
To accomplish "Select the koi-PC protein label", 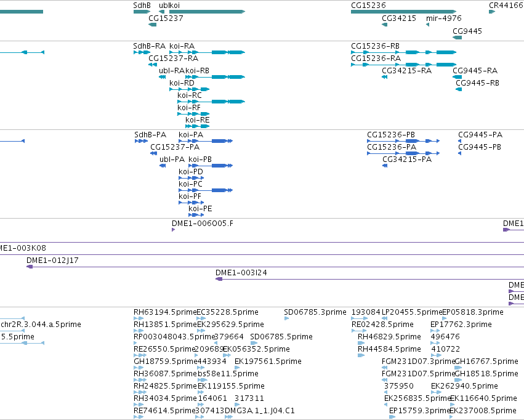I will point(190,184).
